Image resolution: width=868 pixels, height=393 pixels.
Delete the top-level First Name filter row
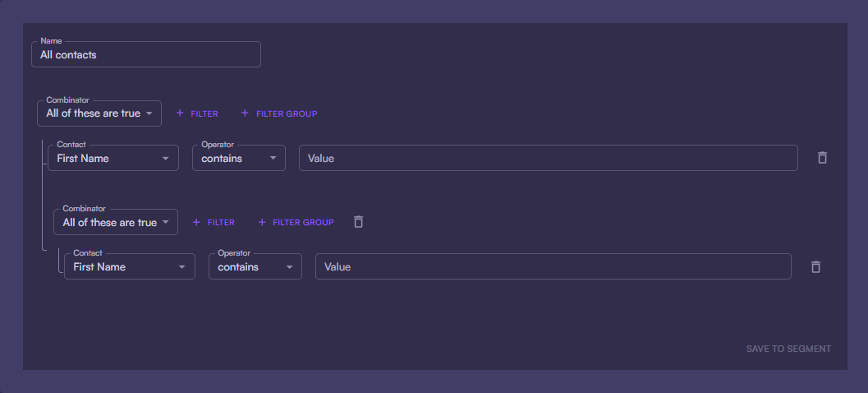point(822,158)
